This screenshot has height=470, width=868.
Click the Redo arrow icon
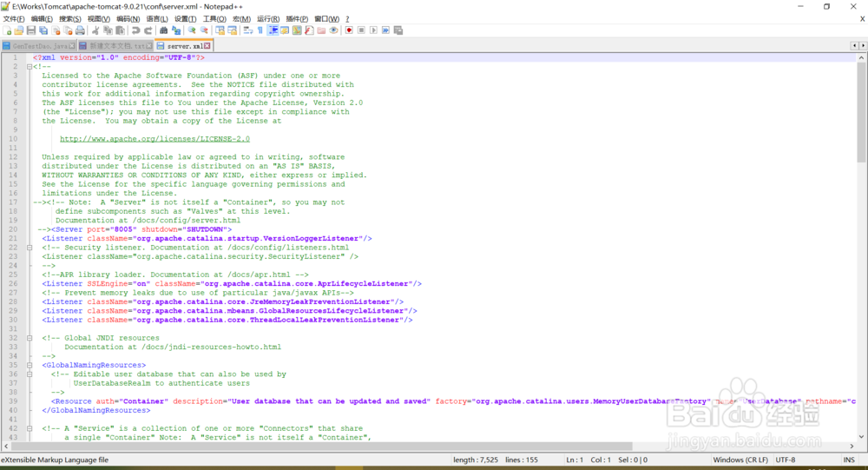click(x=148, y=30)
